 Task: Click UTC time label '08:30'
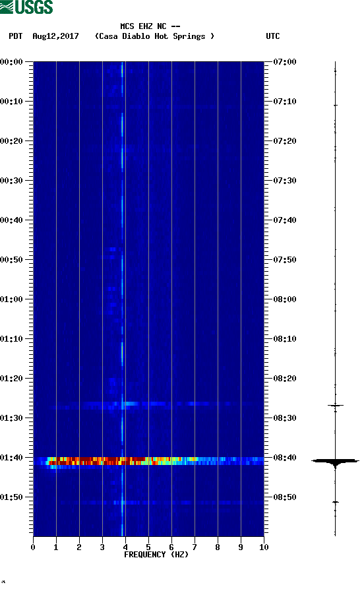coord(285,418)
